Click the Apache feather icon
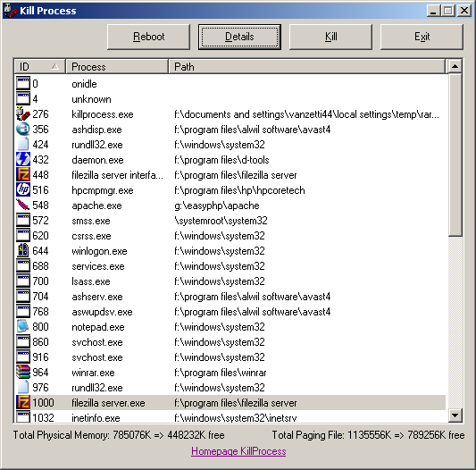Viewport: 476px width, 470px height. [x=23, y=206]
